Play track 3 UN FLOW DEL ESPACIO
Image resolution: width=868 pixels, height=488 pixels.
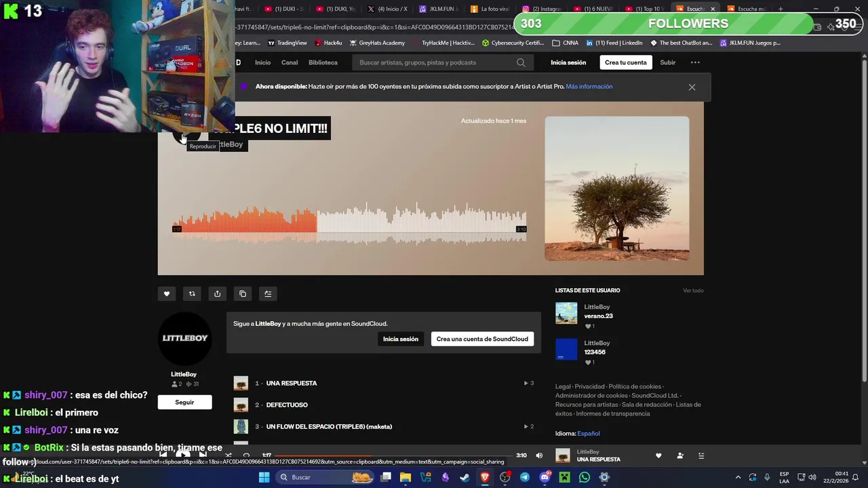coord(329,426)
